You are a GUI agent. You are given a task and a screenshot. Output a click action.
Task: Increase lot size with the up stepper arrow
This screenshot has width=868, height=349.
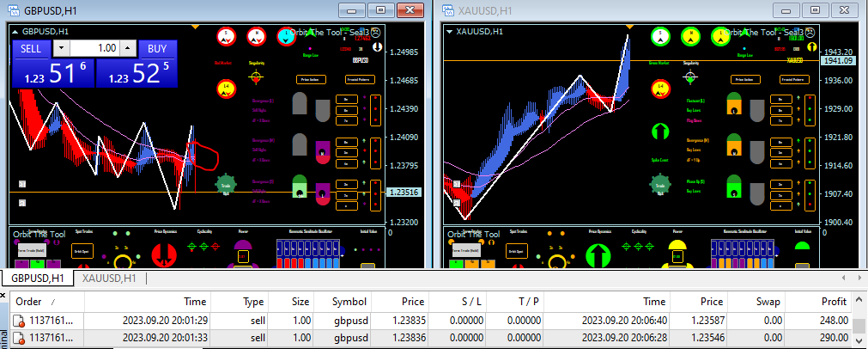[x=128, y=48]
